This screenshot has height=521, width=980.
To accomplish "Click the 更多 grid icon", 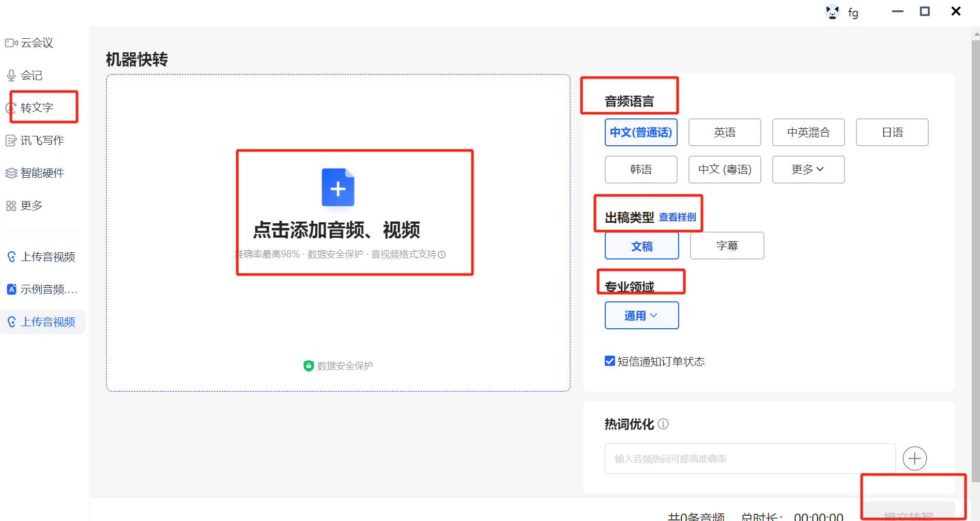I will click(11, 206).
